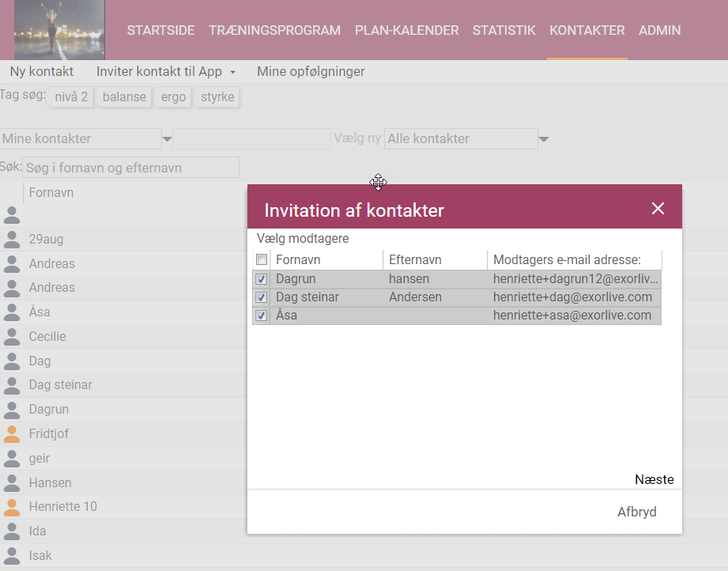This screenshot has height=571, width=728.
Task: Select contact Fridtjof in the list
Action: (48, 433)
